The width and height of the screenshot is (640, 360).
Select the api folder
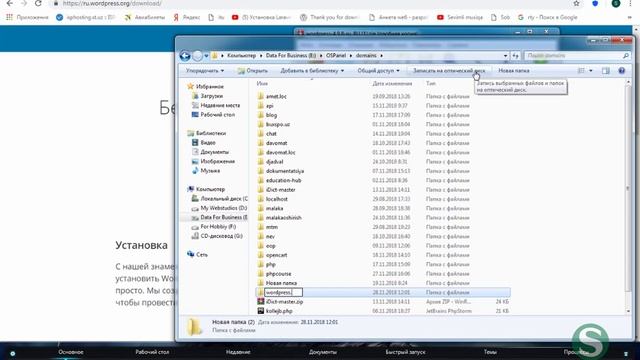[269, 106]
